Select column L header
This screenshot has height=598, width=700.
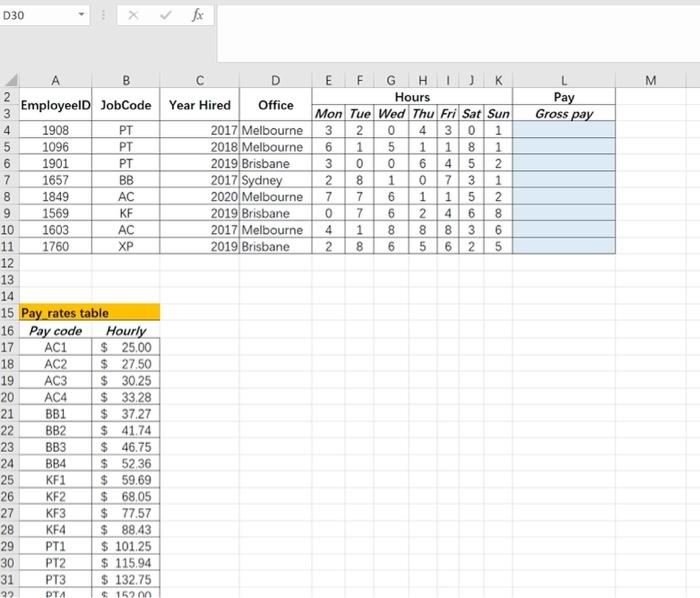click(564, 80)
